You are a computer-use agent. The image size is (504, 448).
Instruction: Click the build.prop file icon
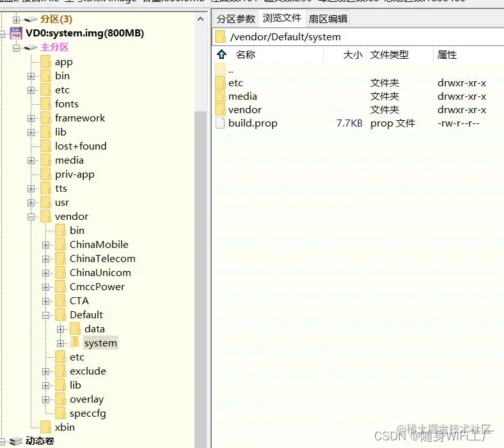click(x=220, y=123)
